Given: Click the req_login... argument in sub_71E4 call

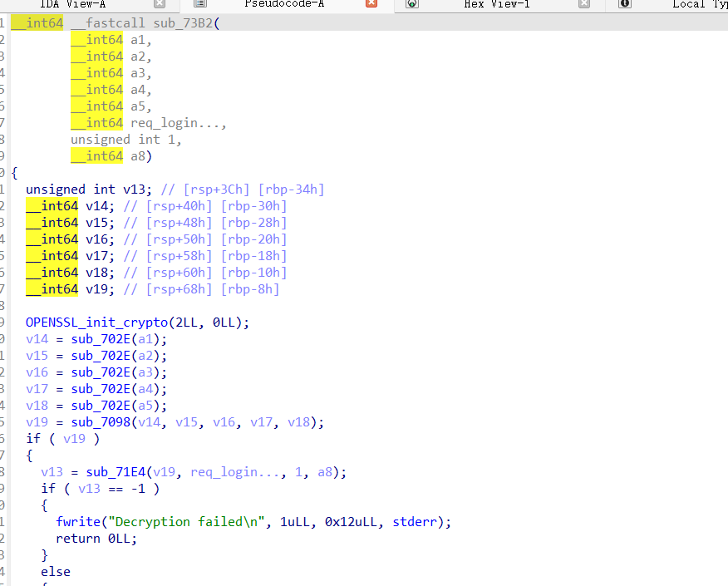Looking at the screenshot, I should (235, 472).
